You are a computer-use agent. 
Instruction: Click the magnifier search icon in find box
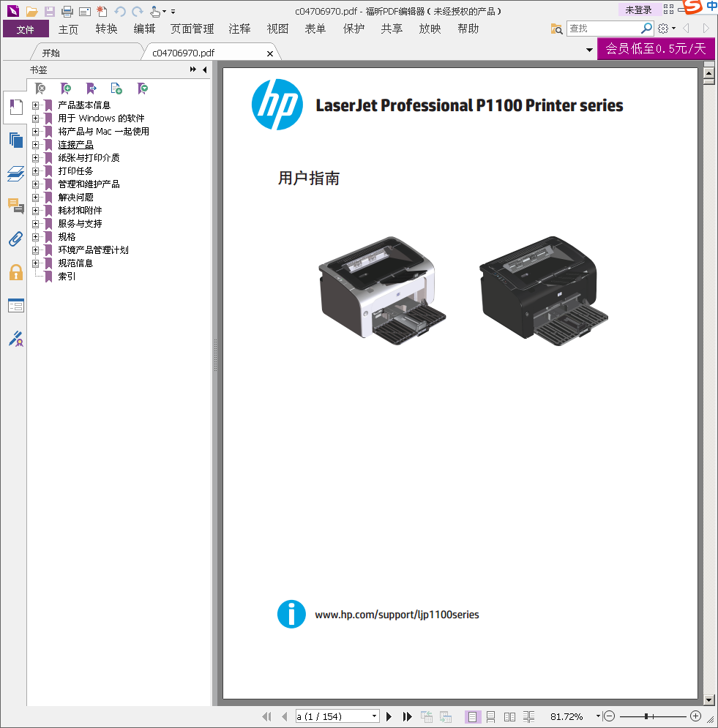click(x=646, y=29)
